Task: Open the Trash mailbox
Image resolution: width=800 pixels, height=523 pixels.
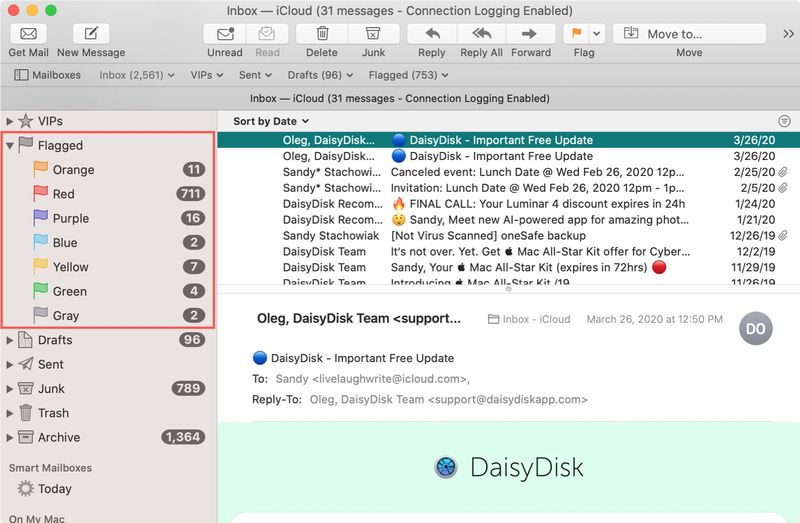Action: (109, 413)
